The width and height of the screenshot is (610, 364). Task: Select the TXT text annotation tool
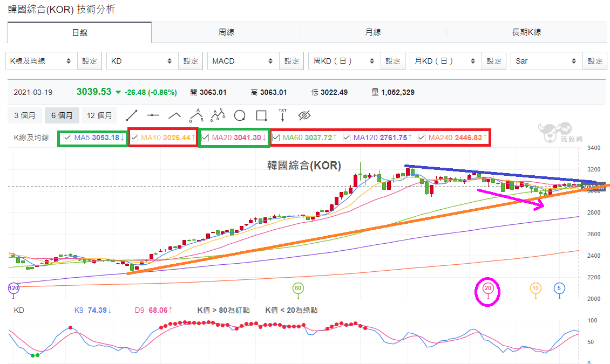tap(282, 115)
